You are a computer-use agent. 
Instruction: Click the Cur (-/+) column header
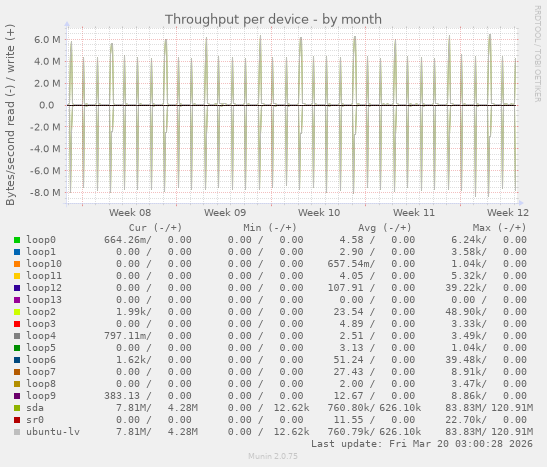click(x=155, y=228)
